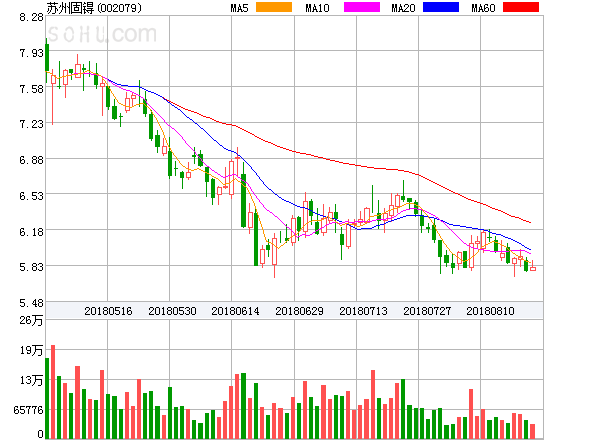Click the 20180614 date marker
The image size is (600, 440).
[235, 311]
